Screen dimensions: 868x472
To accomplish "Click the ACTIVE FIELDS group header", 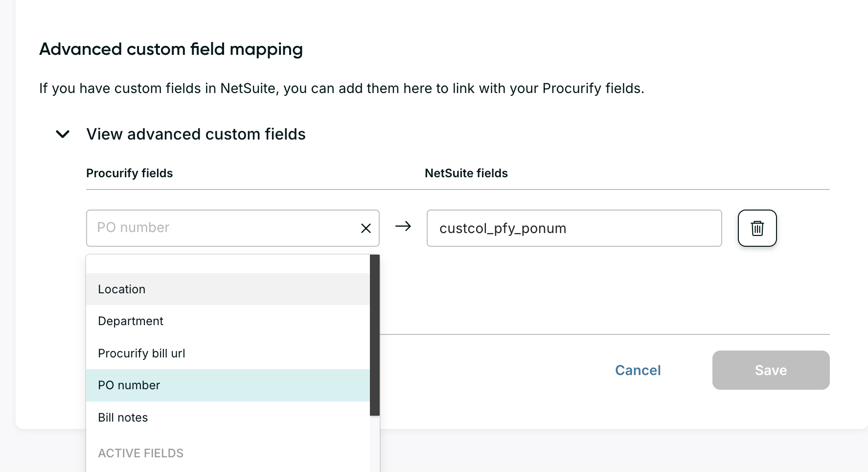I will pos(141,453).
